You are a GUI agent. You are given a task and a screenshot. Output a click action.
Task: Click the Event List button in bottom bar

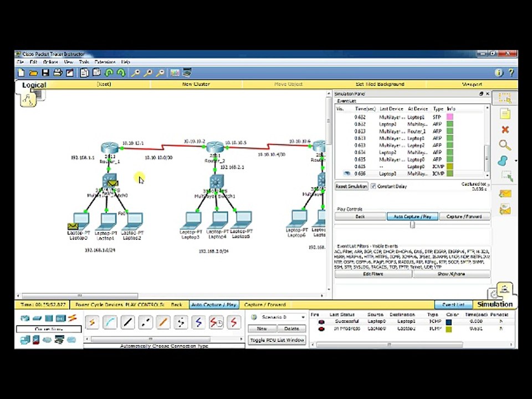point(453,305)
